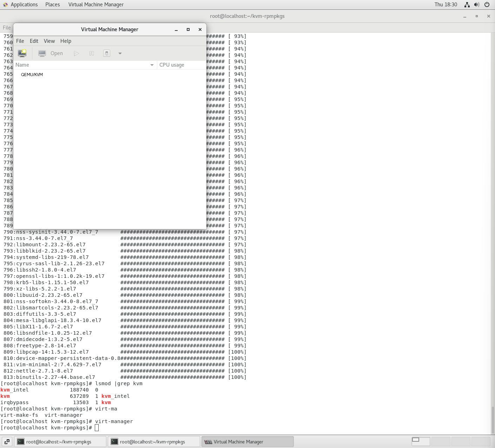495x448 pixels.
Task: Expand the shutdown options dropdown arrow
Action: (120, 53)
